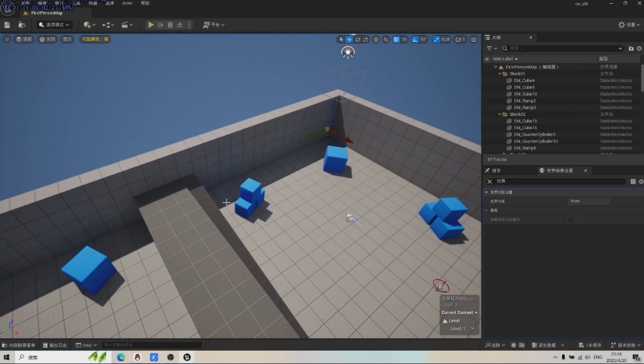This screenshot has width=644, height=364.
Task: Select the scale gizmo tool
Action: (x=366, y=39)
